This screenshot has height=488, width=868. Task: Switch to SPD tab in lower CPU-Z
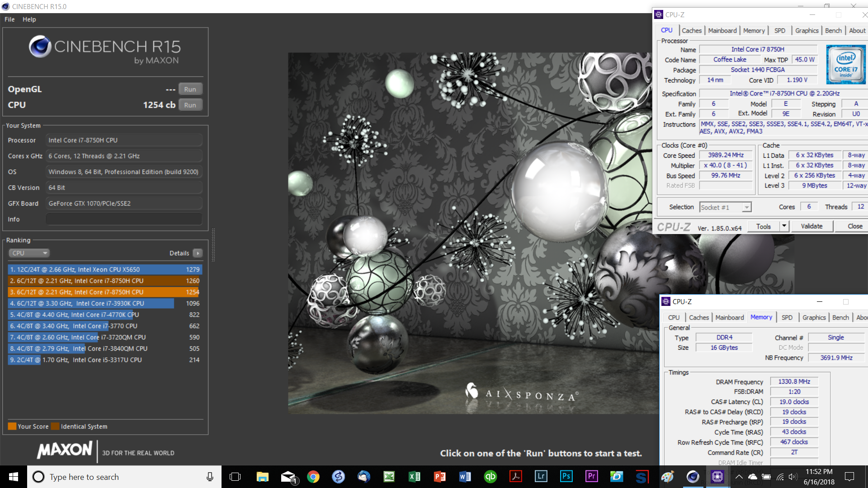click(787, 318)
